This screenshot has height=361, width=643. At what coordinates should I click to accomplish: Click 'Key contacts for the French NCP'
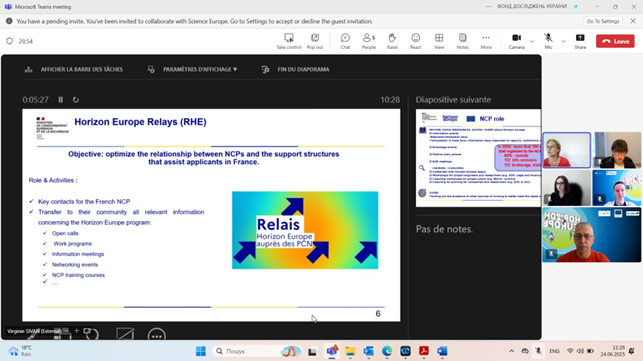click(x=84, y=201)
